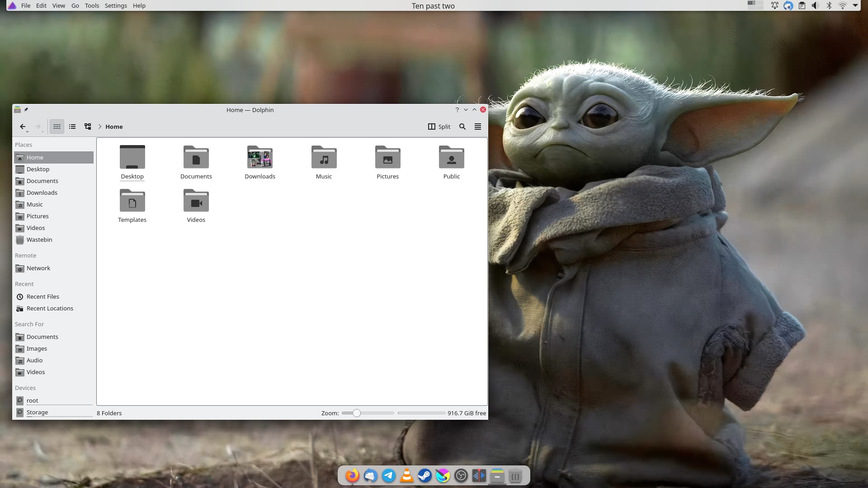Open the Go menu
Screen dimensions: 868x488
click(x=75, y=5)
